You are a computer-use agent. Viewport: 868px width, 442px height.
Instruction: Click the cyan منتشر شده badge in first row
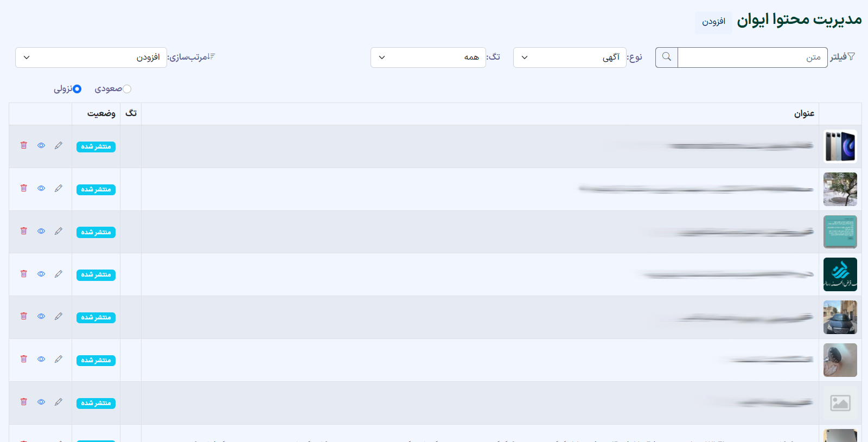coord(96,146)
